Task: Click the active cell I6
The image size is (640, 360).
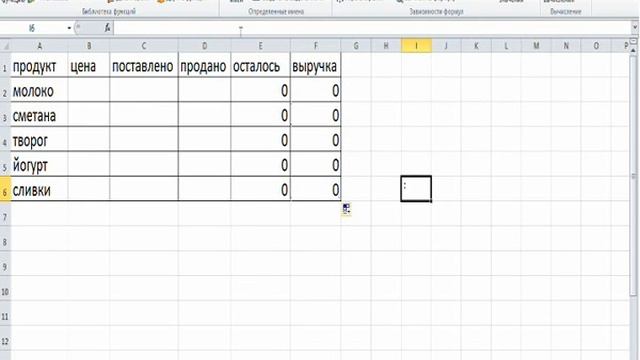Action: 416,189
